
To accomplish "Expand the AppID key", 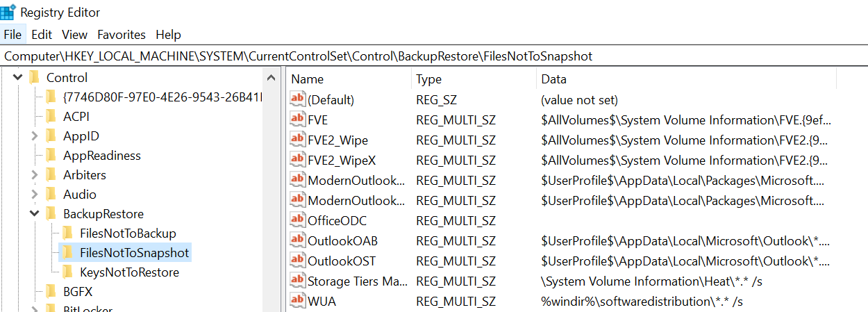I will 34,136.
